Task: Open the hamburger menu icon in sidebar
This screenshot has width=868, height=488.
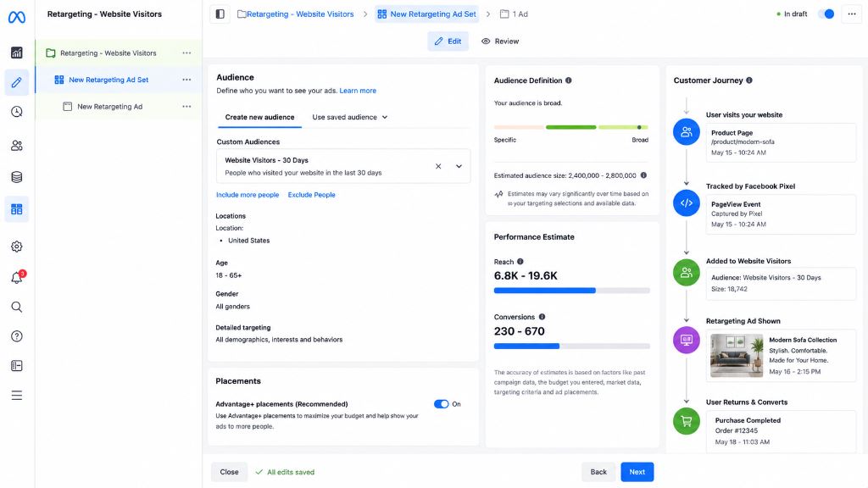Action: click(17, 396)
